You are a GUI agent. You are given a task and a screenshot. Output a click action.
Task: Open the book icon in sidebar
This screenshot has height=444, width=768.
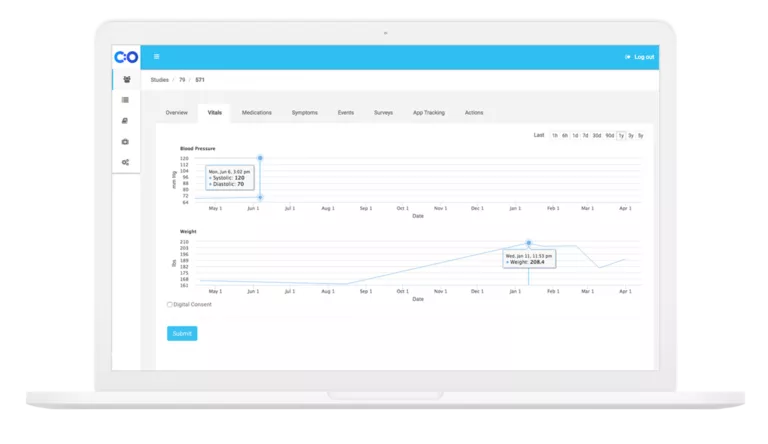(125, 121)
